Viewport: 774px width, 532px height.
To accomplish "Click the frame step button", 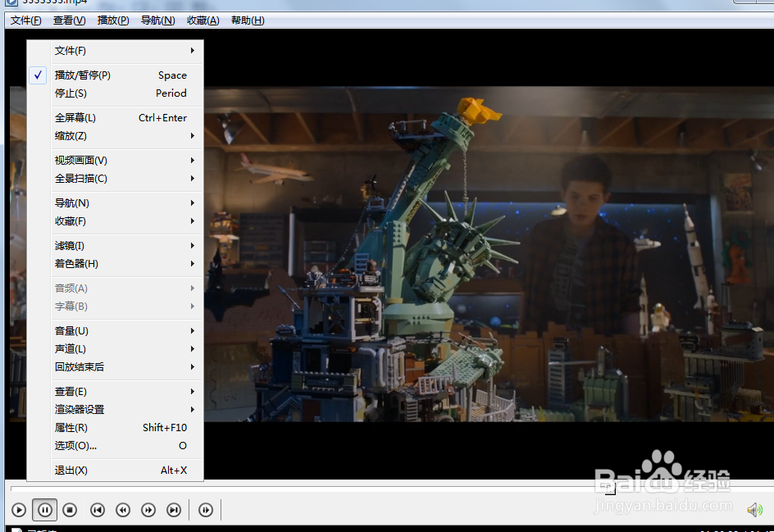I will tap(206, 510).
